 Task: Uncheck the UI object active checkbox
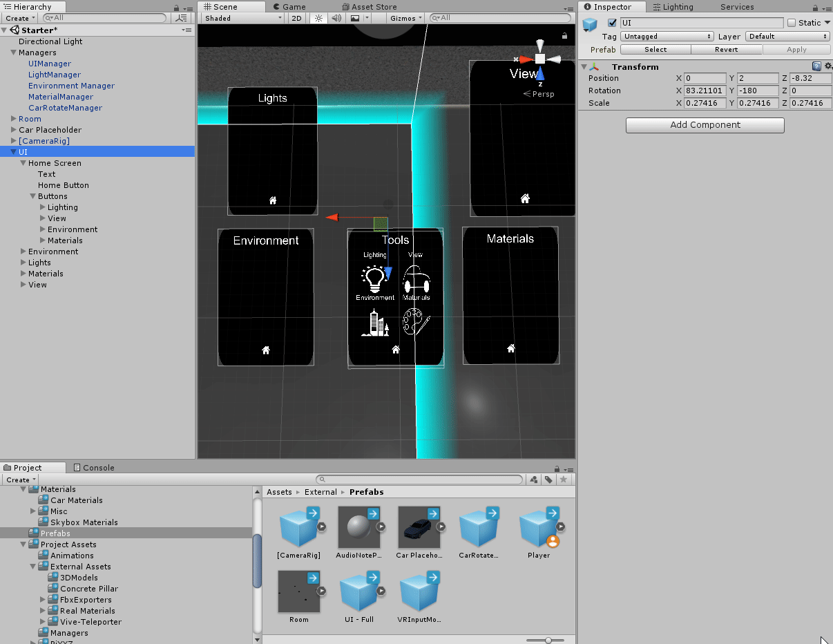(611, 23)
